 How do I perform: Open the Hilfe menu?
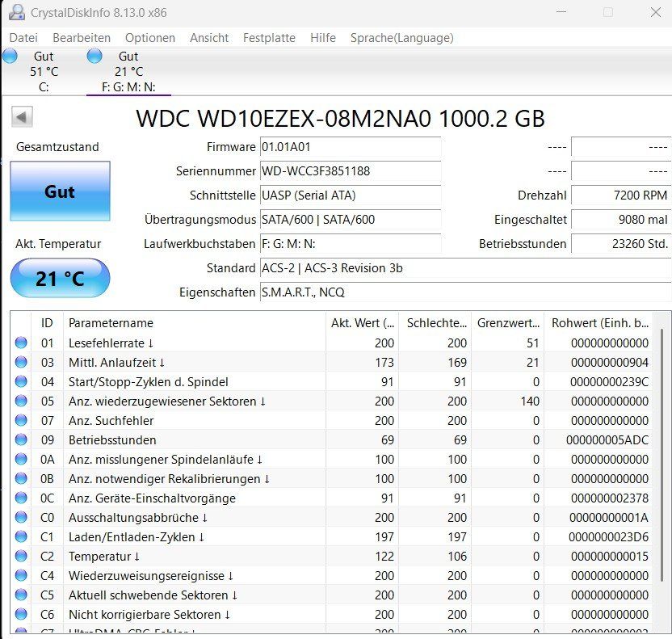coord(323,38)
